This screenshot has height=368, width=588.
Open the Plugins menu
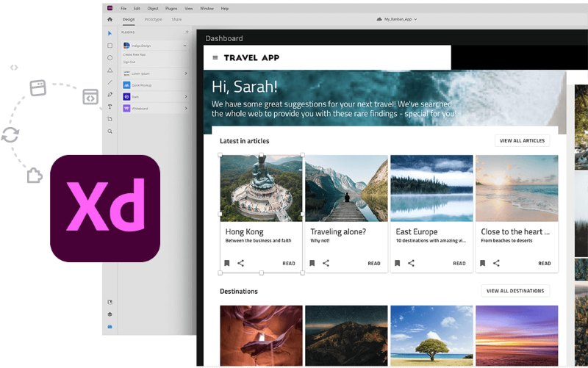pyautogui.click(x=171, y=8)
